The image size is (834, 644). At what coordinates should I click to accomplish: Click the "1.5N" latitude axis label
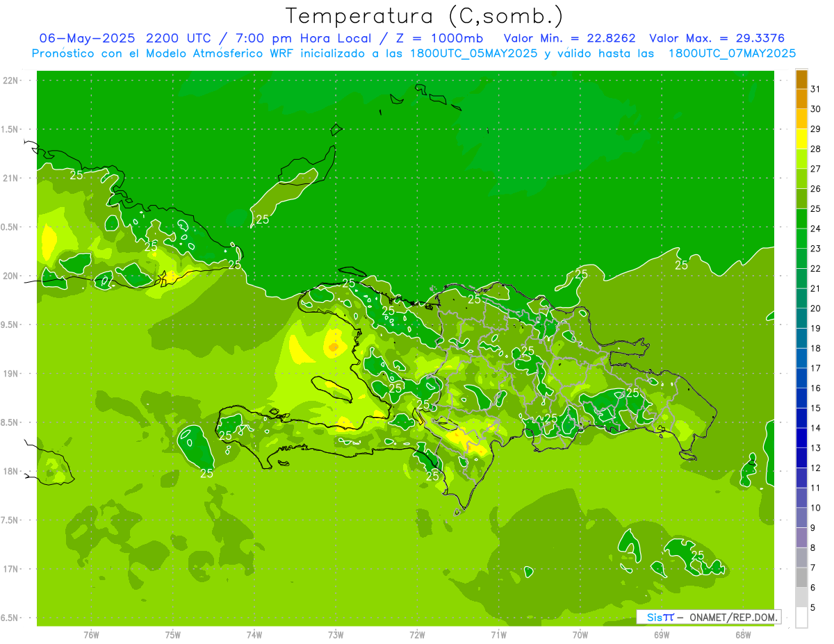10,129
